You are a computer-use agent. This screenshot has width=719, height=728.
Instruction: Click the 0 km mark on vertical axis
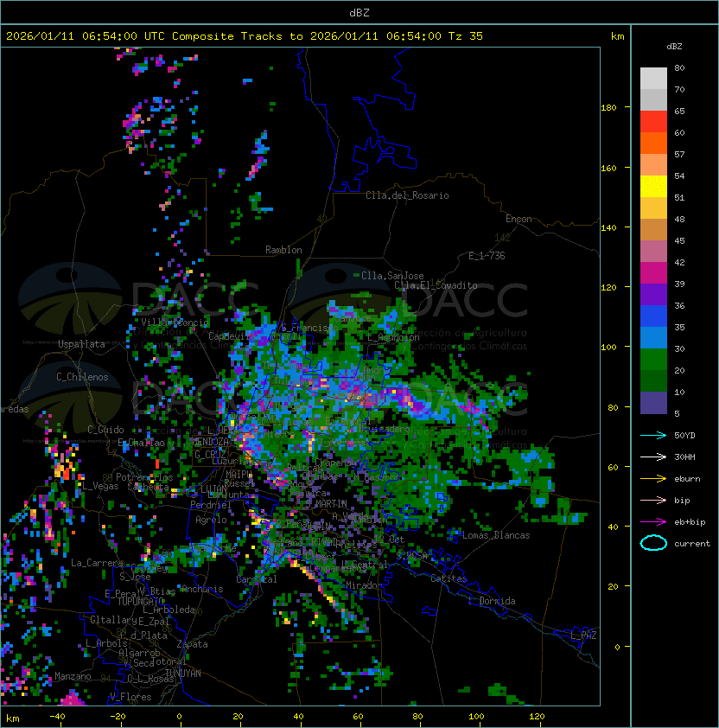(x=617, y=647)
